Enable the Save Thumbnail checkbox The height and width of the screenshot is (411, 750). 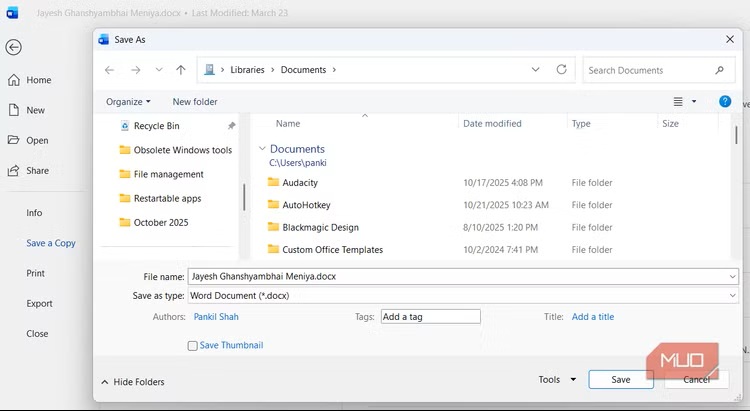(x=193, y=346)
